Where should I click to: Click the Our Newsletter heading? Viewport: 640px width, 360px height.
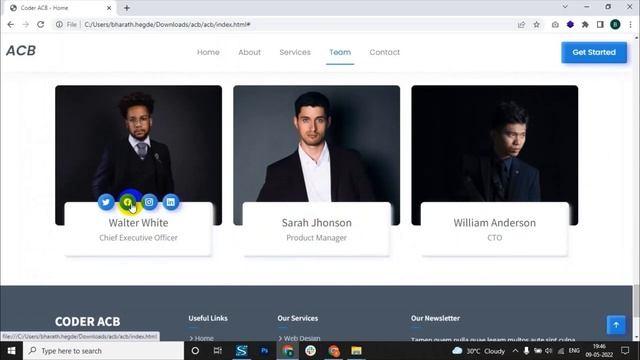436,318
